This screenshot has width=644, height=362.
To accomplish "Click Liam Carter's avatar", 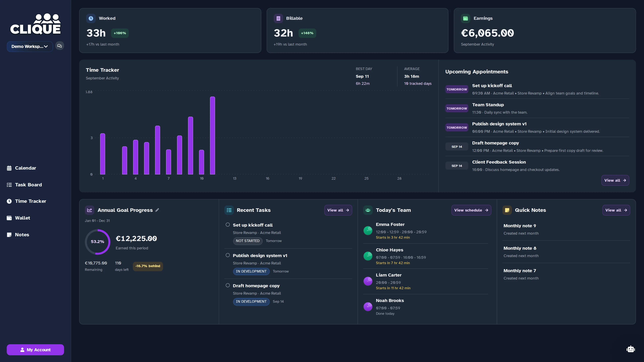I will point(368,281).
